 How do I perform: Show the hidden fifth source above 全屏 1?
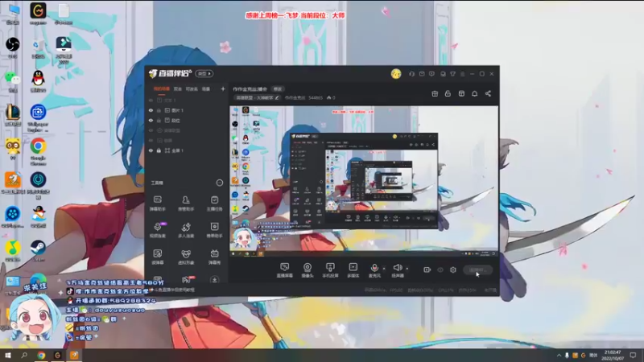[x=151, y=140]
